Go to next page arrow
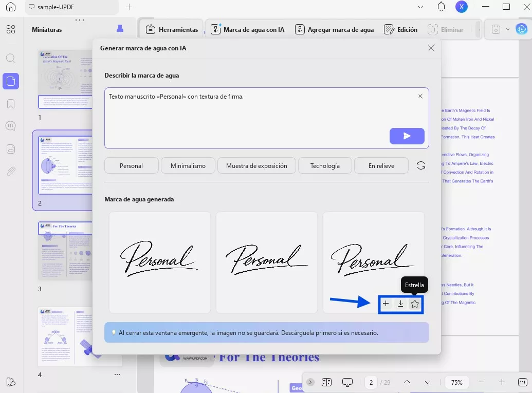The image size is (532, 393). point(428,383)
